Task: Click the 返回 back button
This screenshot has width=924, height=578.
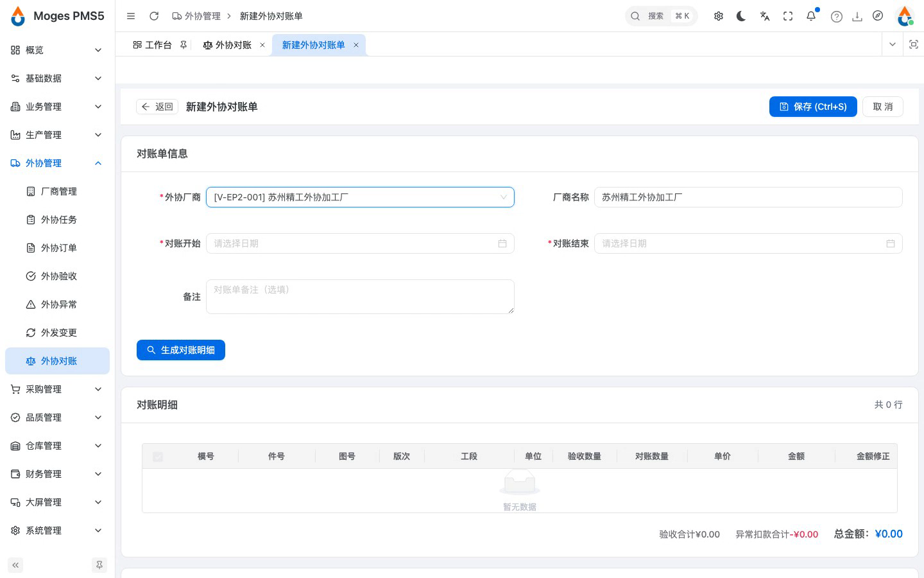Action: tap(157, 107)
